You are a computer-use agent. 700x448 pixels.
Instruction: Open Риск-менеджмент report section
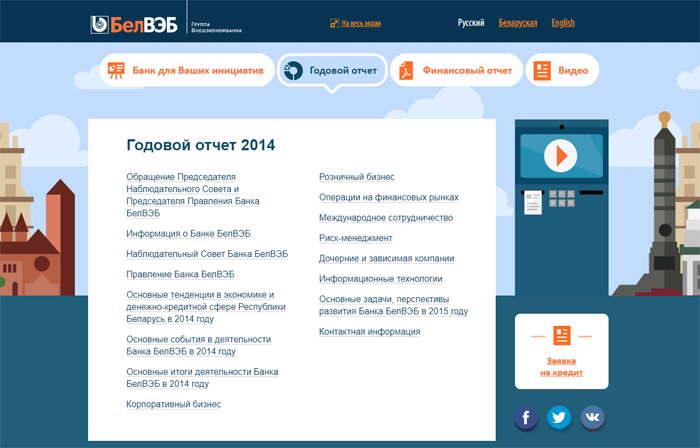click(355, 238)
